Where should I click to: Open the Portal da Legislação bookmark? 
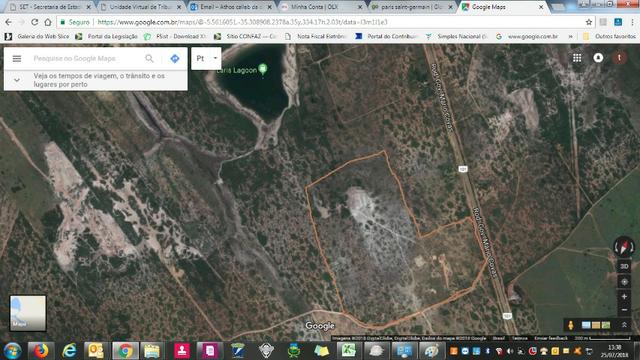pos(107,36)
